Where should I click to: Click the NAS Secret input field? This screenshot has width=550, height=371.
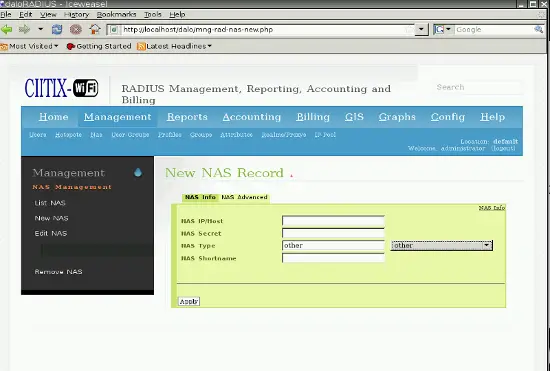click(333, 234)
